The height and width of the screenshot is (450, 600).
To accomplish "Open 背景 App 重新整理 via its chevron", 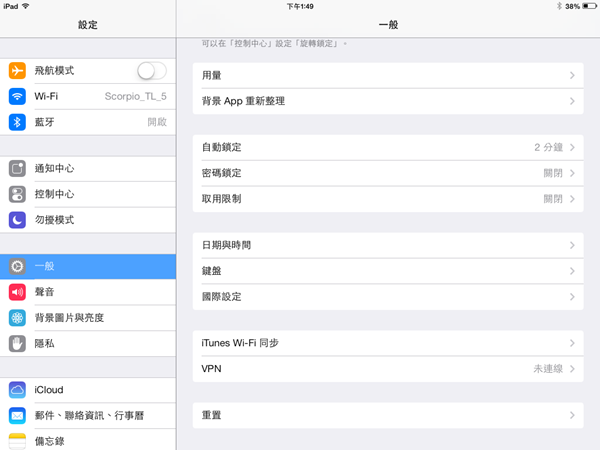I will click(x=572, y=101).
